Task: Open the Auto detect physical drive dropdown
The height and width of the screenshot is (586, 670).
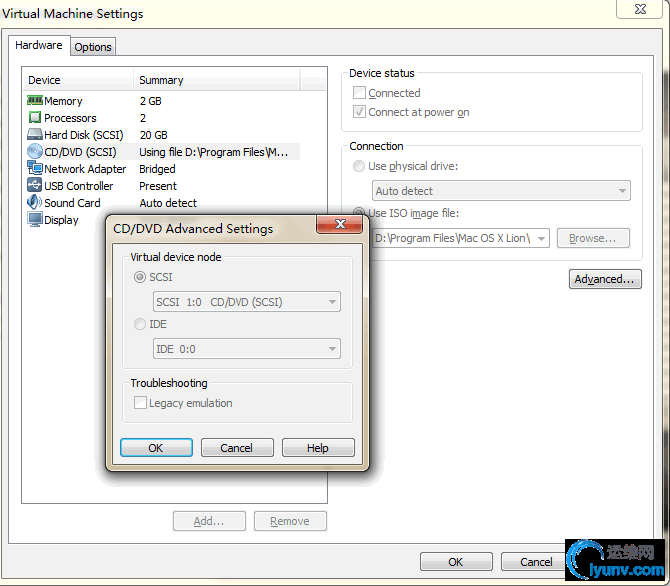Action: (501, 191)
